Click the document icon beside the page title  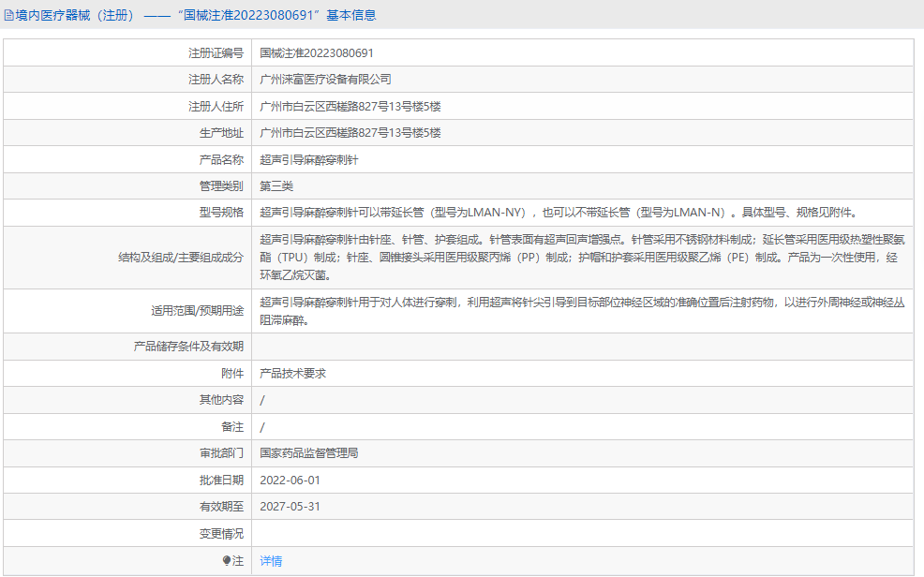click(8, 15)
